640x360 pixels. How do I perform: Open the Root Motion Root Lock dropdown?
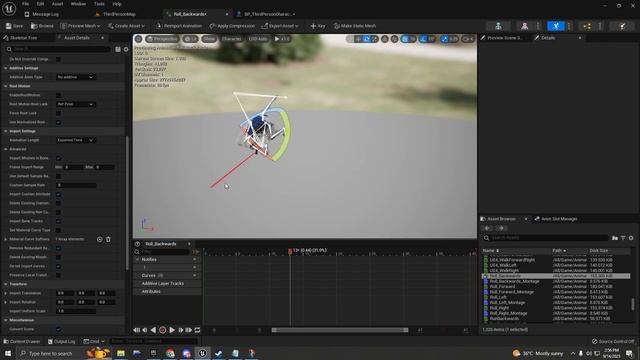point(76,104)
